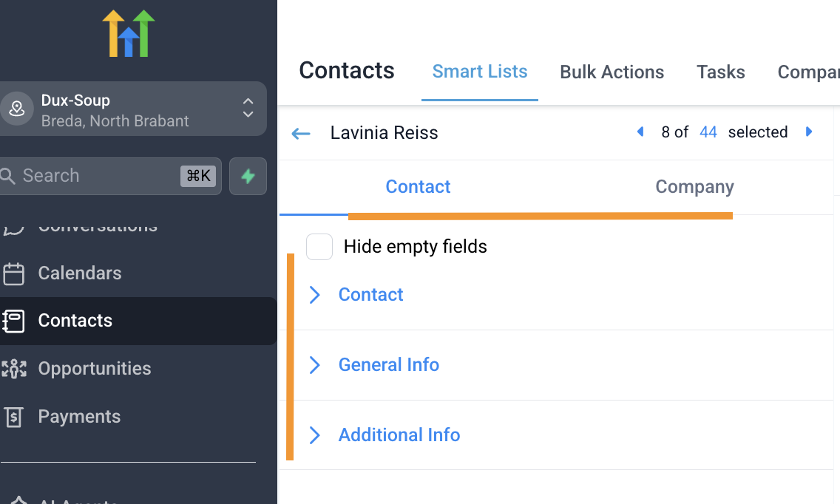Click the lightning bolt quick actions icon
Screen dimensions: 840x504
click(x=248, y=176)
